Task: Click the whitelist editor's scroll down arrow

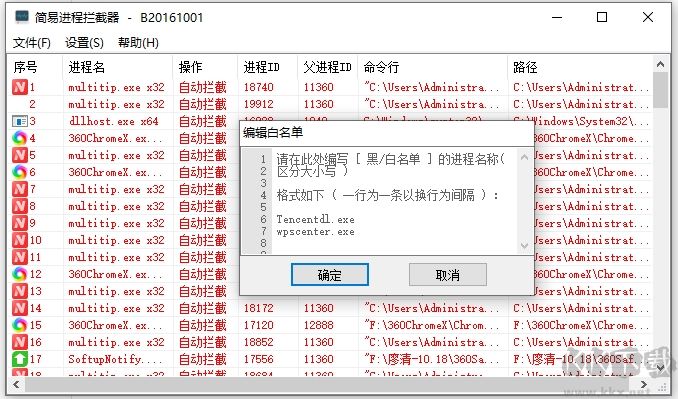Action: tap(524, 246)
